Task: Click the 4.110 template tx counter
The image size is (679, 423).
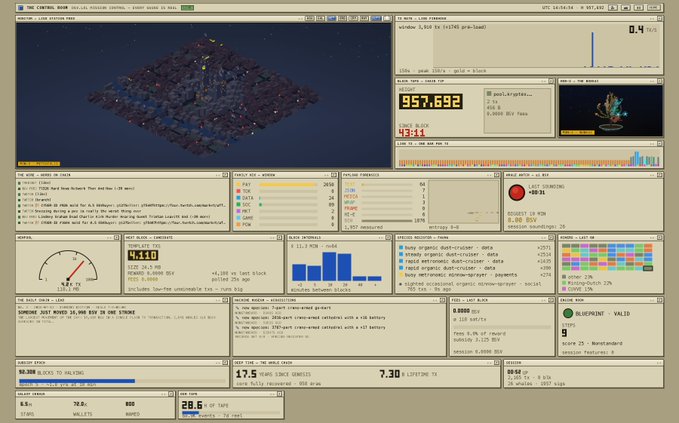Action: pyautogui.click(x=143, y=255)
